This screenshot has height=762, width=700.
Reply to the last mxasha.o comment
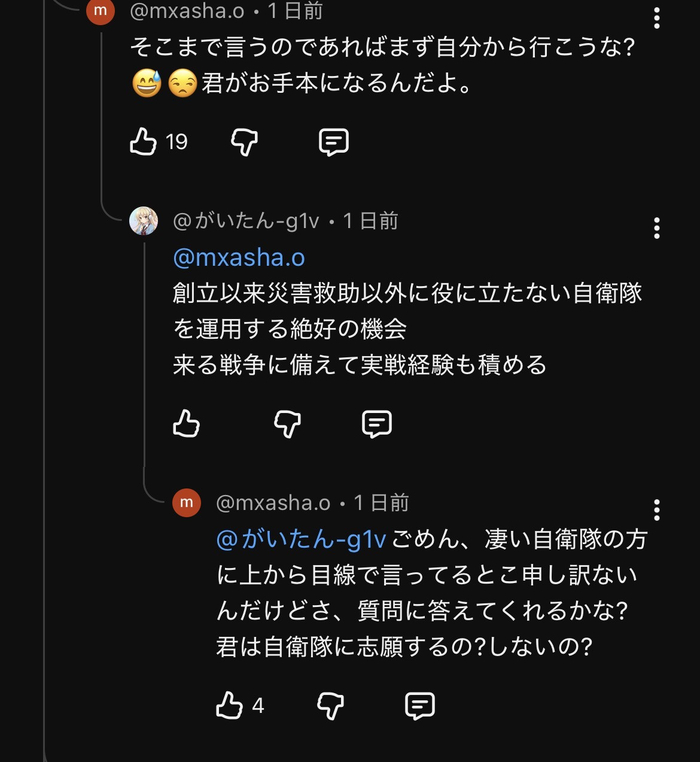pyautogui.click(x=420, y=705)
